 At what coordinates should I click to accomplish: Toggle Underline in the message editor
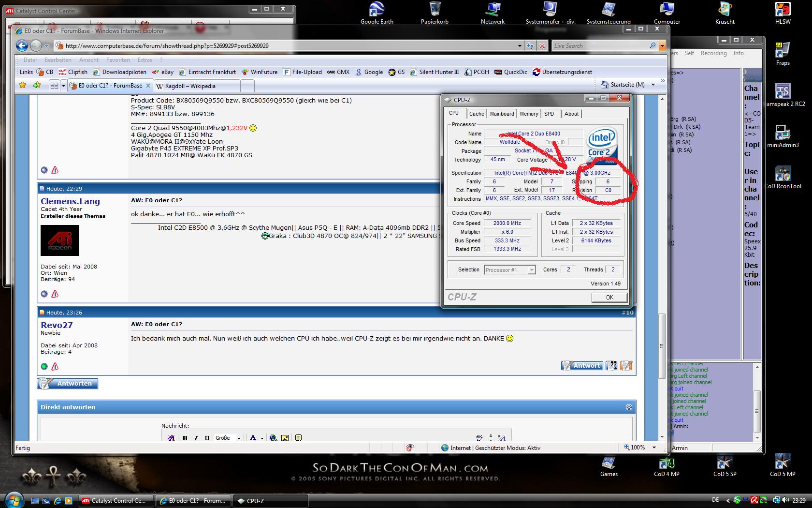(x=207, y=438)
